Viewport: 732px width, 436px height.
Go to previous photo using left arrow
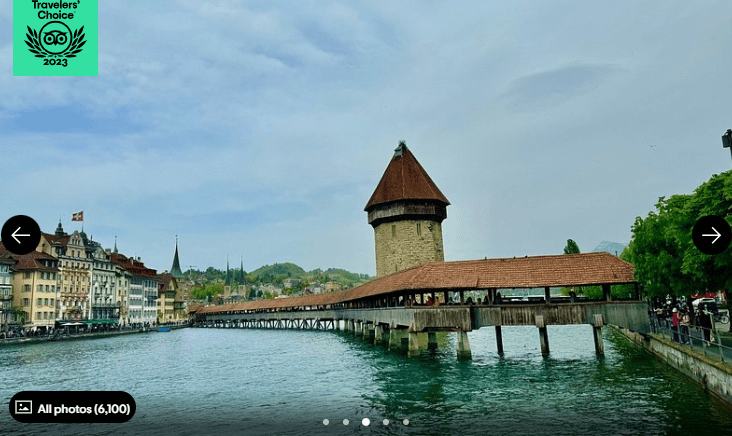tap(21, 235)
